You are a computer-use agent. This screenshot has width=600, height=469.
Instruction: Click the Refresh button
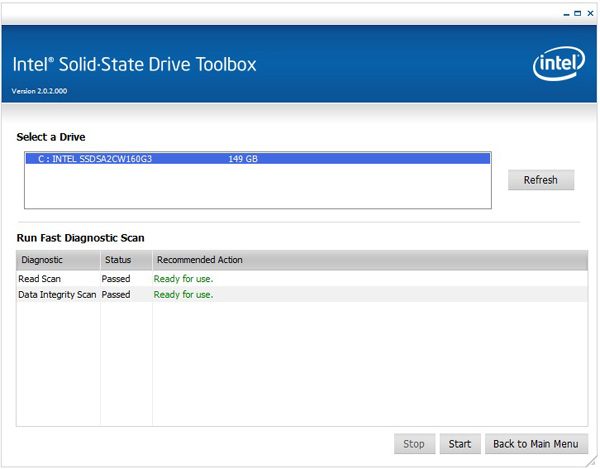pyautogui.click(x=541, y=180)
